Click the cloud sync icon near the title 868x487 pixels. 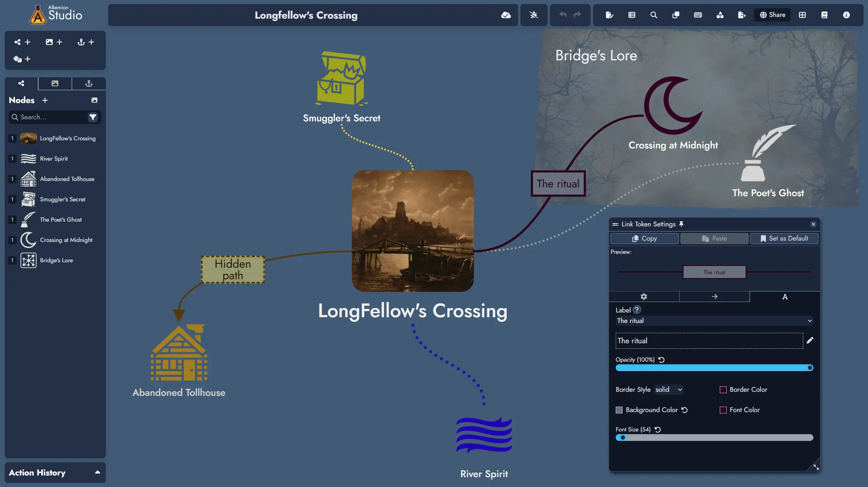(x=506, y=15)
